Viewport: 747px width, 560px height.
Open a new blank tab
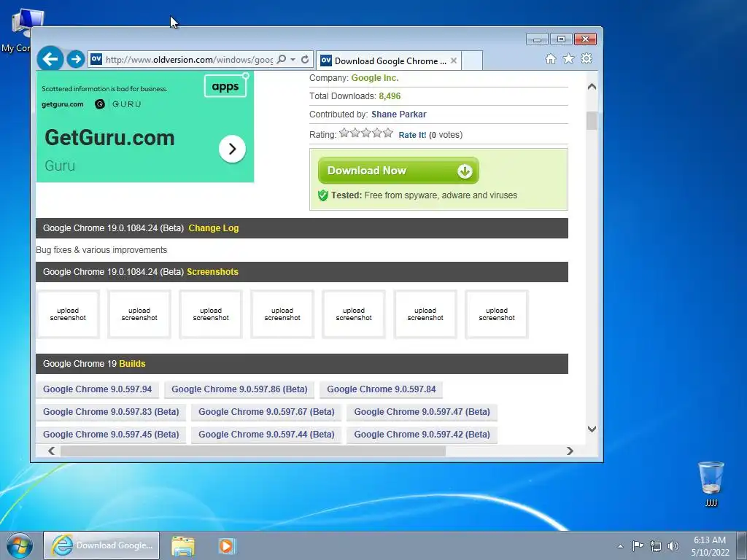click(x=472, y=61)
